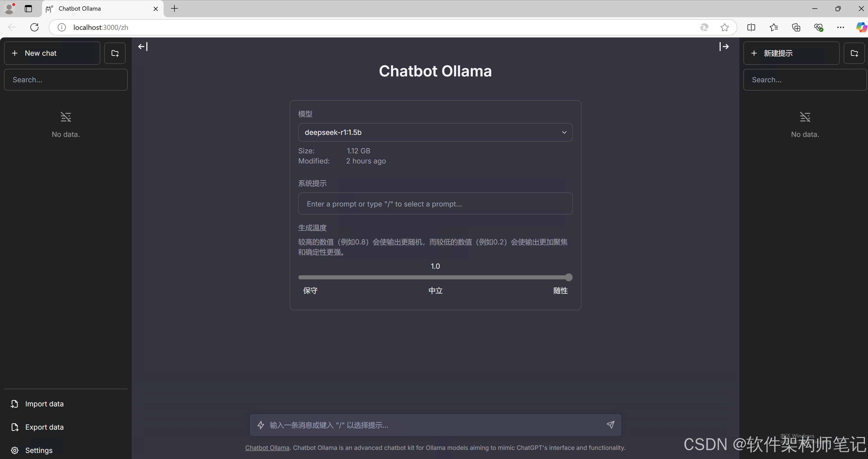868x459 pixels.
Task: Open browser Settings and more ellipsis menu
Action: pyautogui.click(x=840, y=27)
